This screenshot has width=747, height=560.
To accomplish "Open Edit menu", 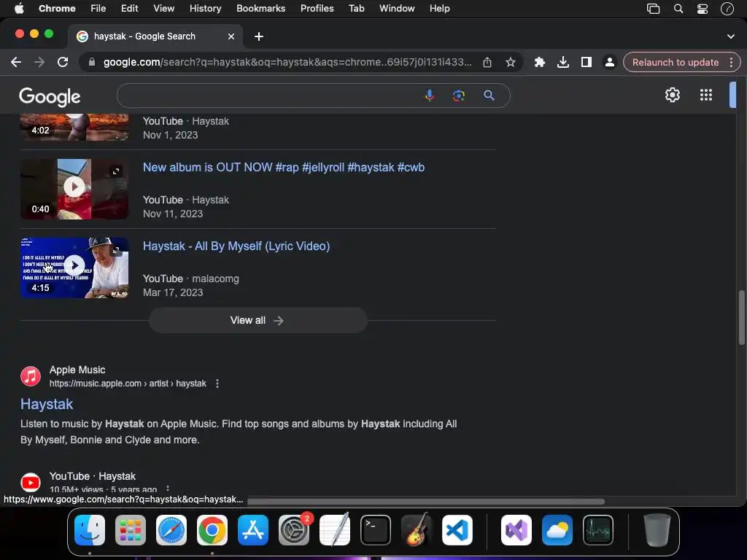I will [129, 8].
